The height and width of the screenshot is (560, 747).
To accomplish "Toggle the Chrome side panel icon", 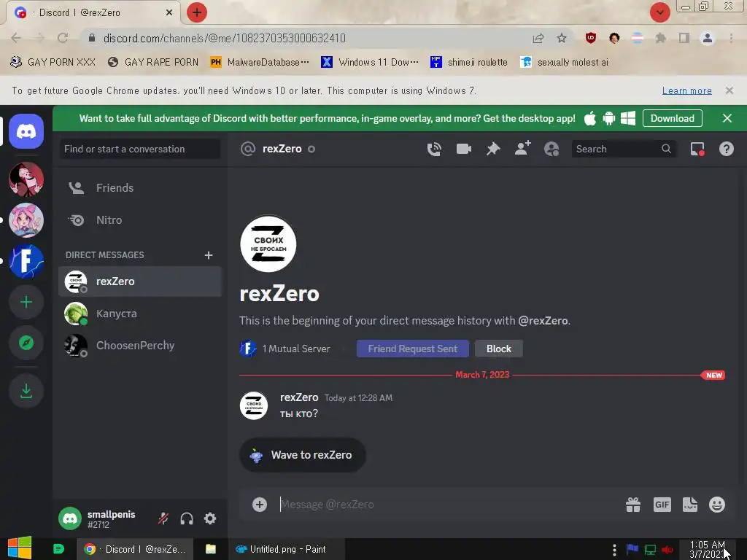I will tap(684, 38).
